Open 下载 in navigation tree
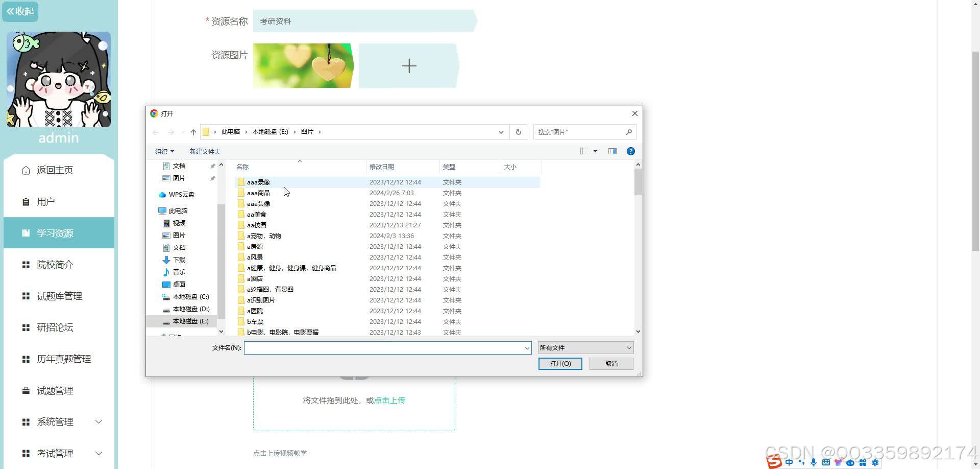Image resolution: width=980 pixels, height=469 pixels. [174, 260]
